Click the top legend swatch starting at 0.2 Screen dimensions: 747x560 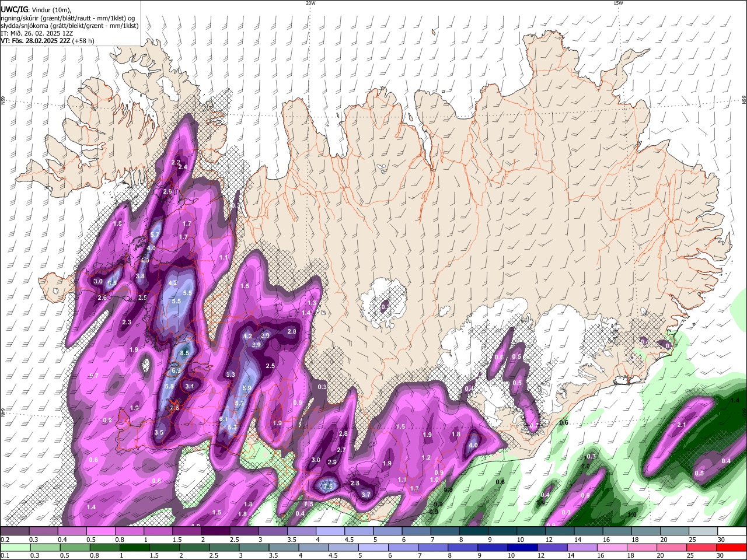click(x=15, y=531)
